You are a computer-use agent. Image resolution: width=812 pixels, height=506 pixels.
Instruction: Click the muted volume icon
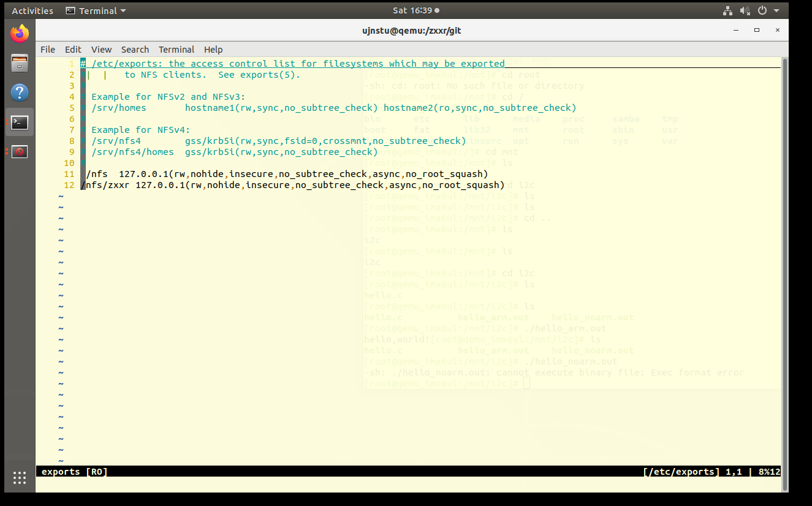(745, 10)
